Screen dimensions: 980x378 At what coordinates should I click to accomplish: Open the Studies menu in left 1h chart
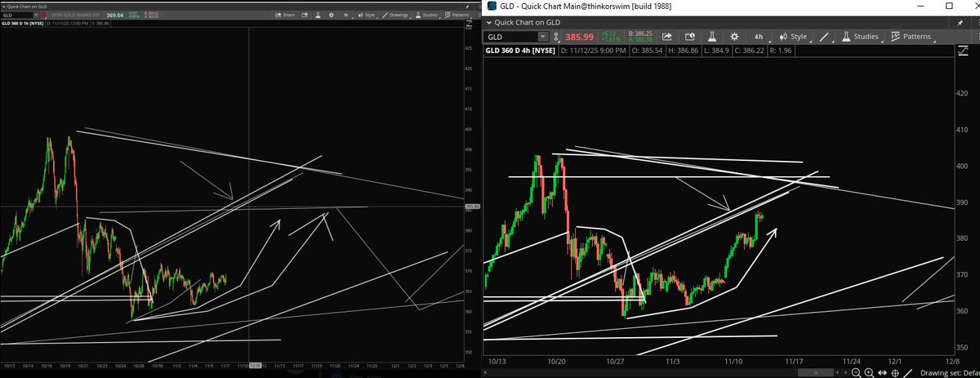426,16
